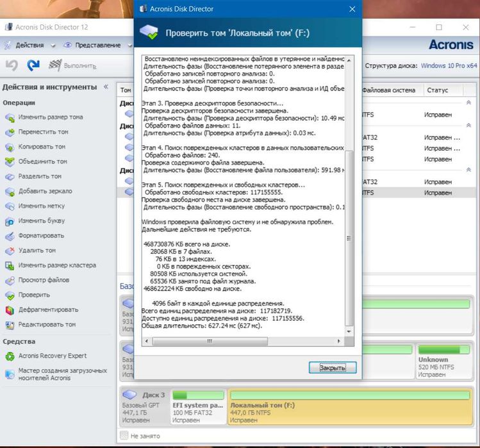
Task: Click the Статус column header
Action: pos(443,90)
